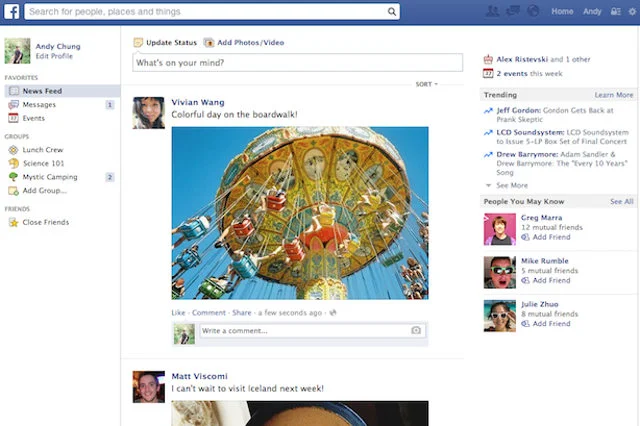The height and width of the screenshot is (426, 640).
Task: Click the Mystic Camping tree icon
Action: (13, 177)
